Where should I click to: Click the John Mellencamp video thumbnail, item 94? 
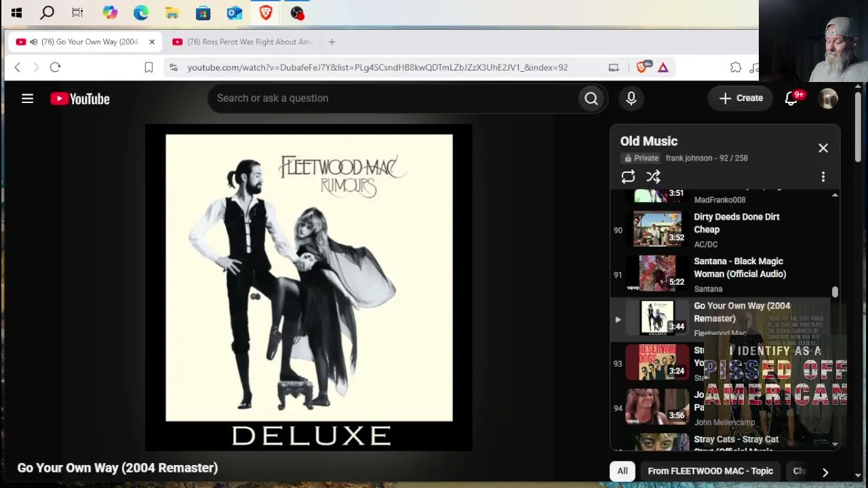tap(658, 407)
